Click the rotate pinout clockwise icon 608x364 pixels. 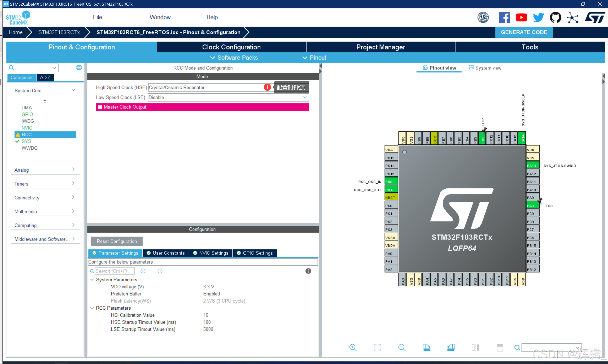(x=426, y=347)
